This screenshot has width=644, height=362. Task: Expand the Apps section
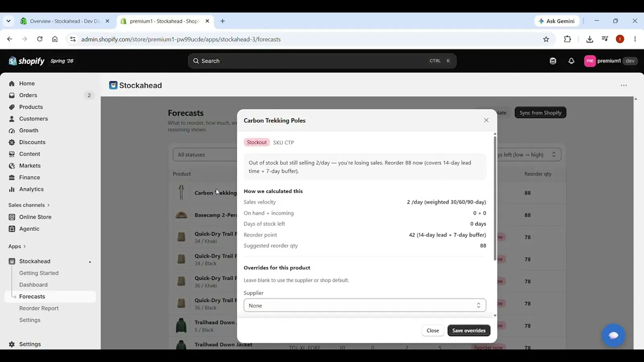tap(17, 246)
